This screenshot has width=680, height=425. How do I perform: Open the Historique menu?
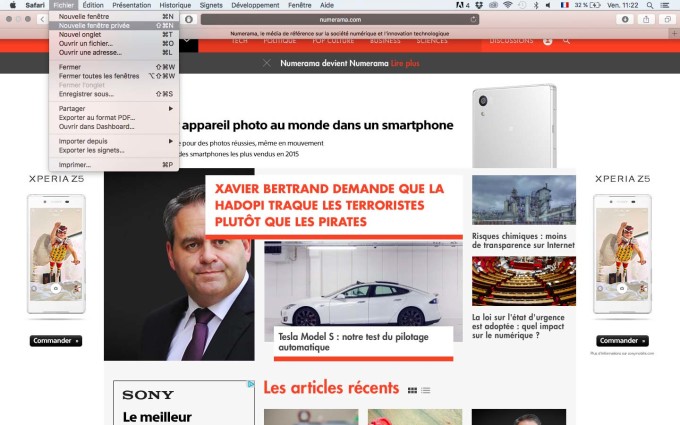coord(175,5)
